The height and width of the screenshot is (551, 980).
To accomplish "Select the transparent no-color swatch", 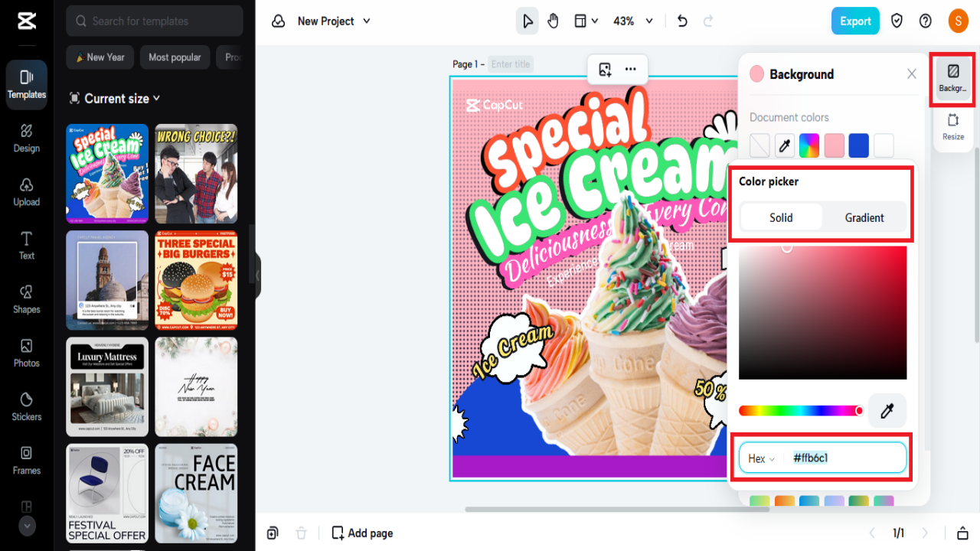I will (759, 145).
